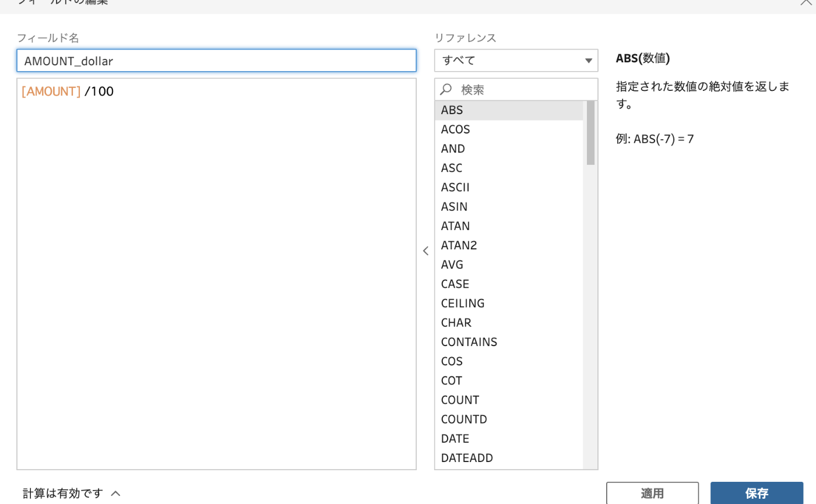Collapse the reference panel with chevron
Screen dimensions: 816x504
[x=425, y=251]
